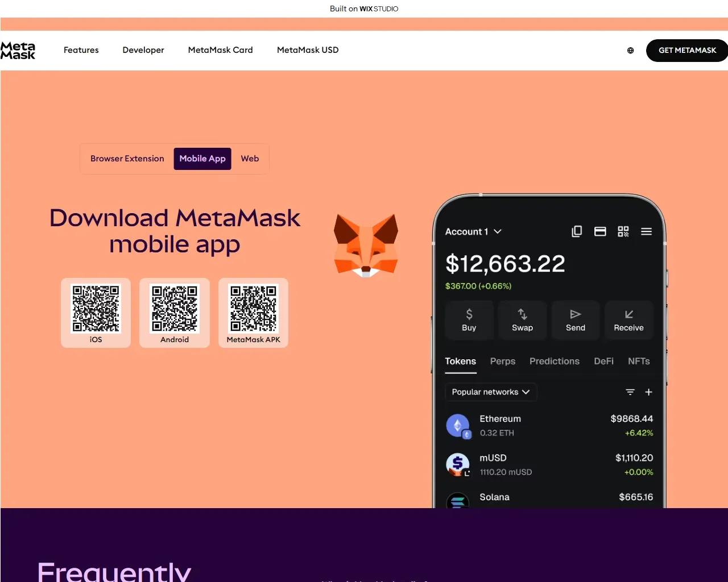Click the Built on WIX STUDIO banner
This screenshot has width=728, height=582.
[x=364, y=9]
